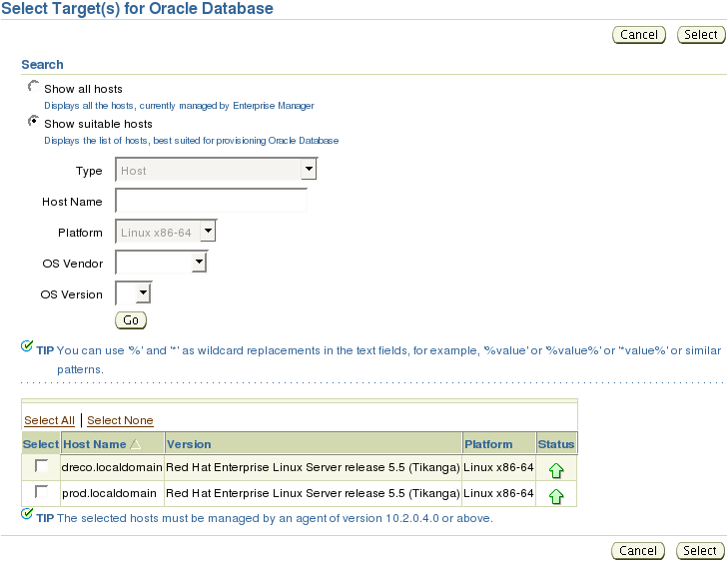
Task: Click the green up-arrow status icon for dreco.localdomain
Action: pos(556,470)
